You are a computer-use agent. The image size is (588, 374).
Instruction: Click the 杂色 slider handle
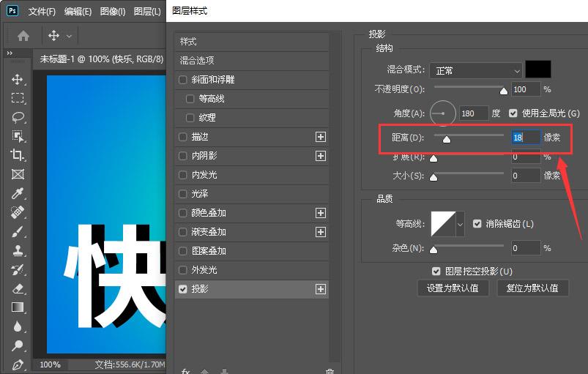[433, 250]
